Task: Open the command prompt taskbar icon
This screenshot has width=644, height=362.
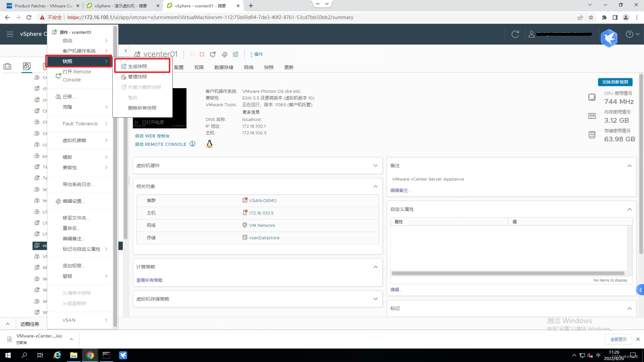Action: [x=106, y=355]
